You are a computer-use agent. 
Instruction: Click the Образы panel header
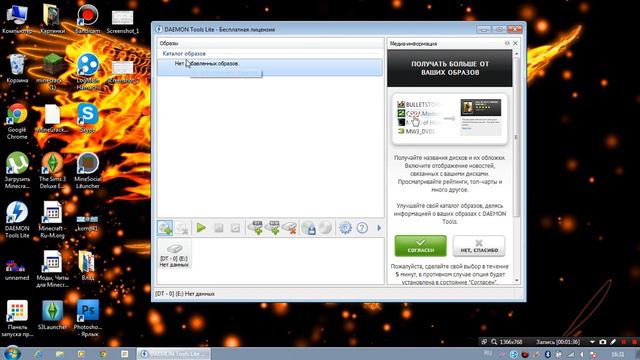pos(270,43)
